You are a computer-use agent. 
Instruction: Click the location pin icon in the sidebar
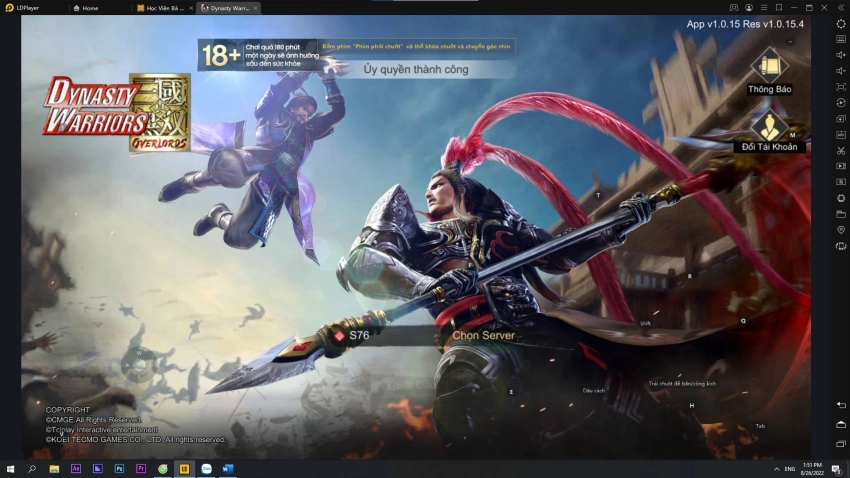(x=841, y=229)
